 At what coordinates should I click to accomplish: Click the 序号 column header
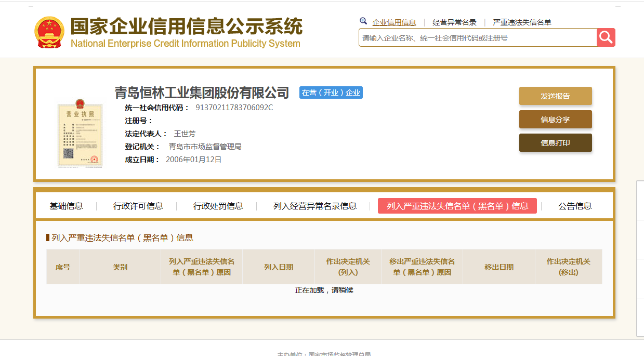point(63,267)
